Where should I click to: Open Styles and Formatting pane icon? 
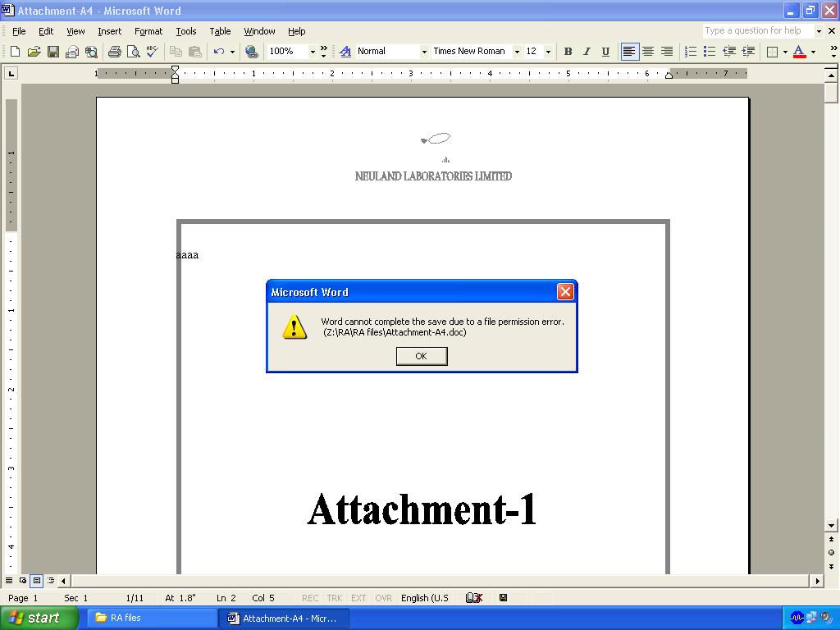(x=345, y=52)
